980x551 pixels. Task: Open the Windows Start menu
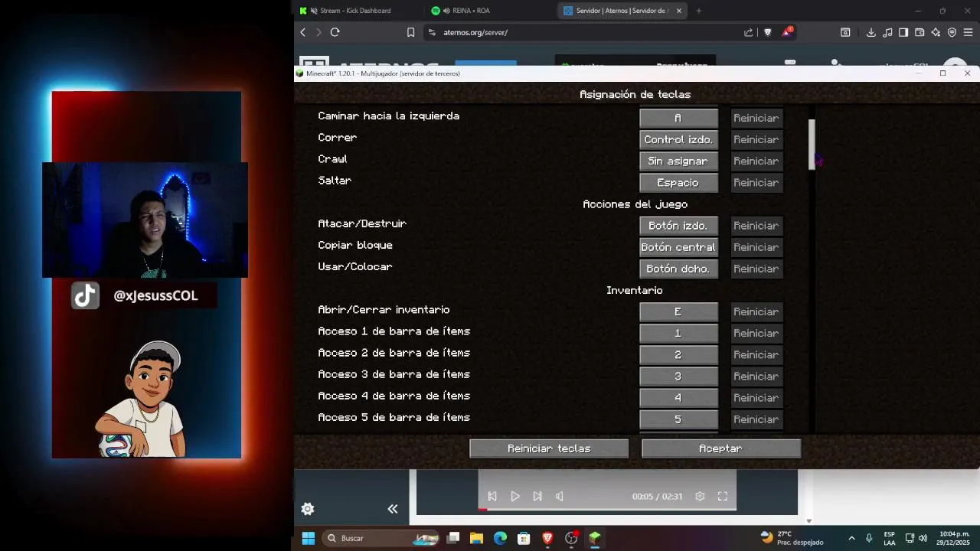pyautogui.click(x=308, y=538)
